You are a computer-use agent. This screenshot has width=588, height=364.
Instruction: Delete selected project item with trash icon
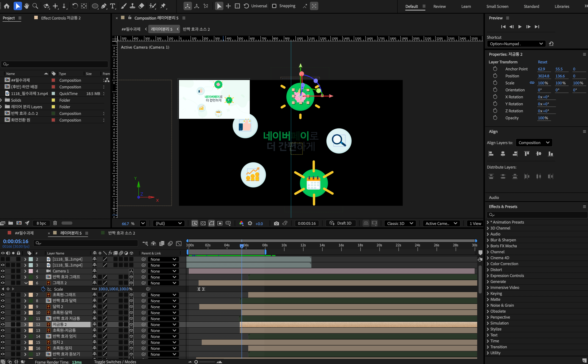tap(55, 223)
